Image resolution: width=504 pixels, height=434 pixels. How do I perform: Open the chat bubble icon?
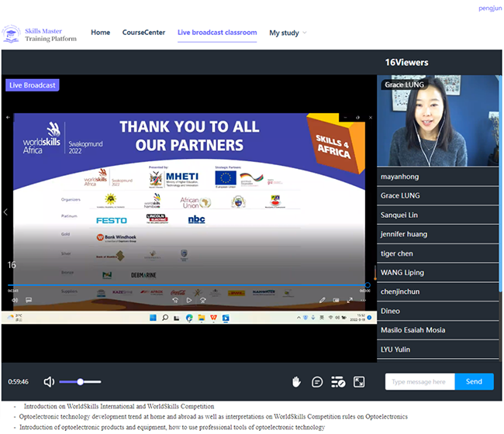pos(317,381)
